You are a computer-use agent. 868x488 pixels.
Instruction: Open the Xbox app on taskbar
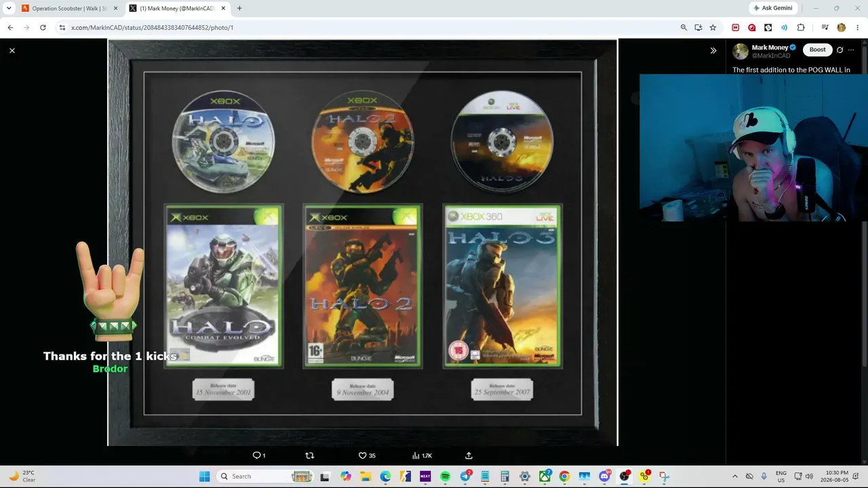pos(545,476)
